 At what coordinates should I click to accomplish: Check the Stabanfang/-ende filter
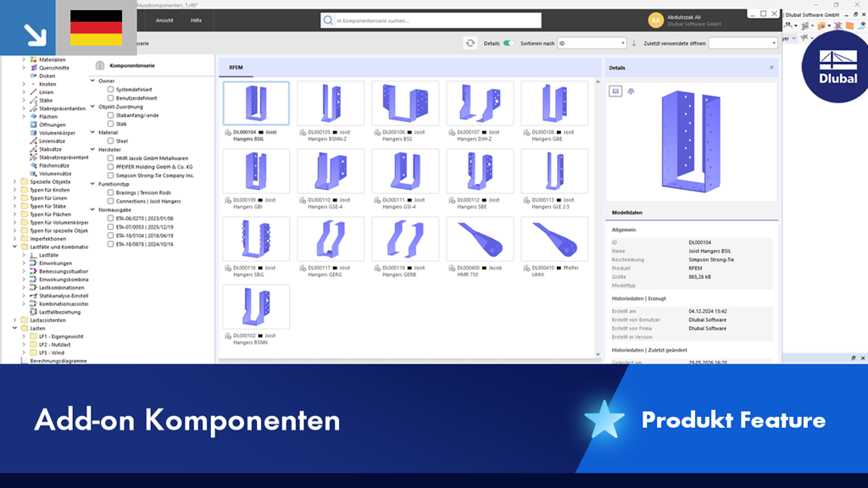pos(111,115)
